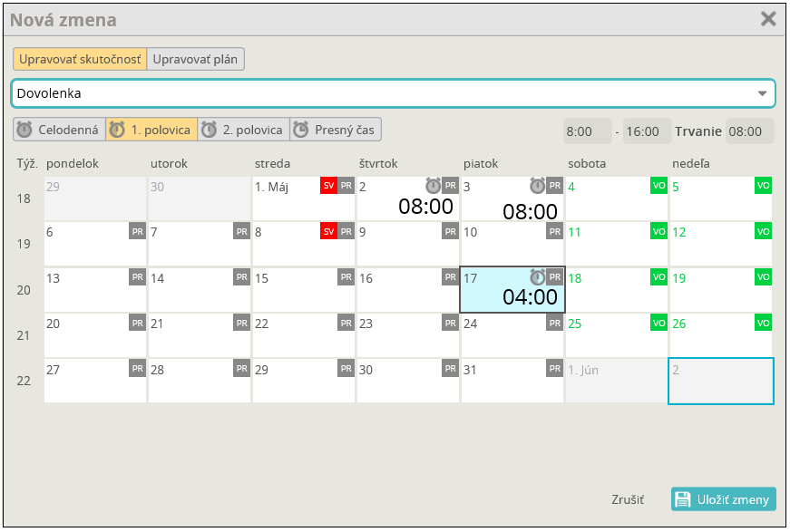Click the PR badge on day 23
This screenshot has width=790, height=532.
pos(451,323)
